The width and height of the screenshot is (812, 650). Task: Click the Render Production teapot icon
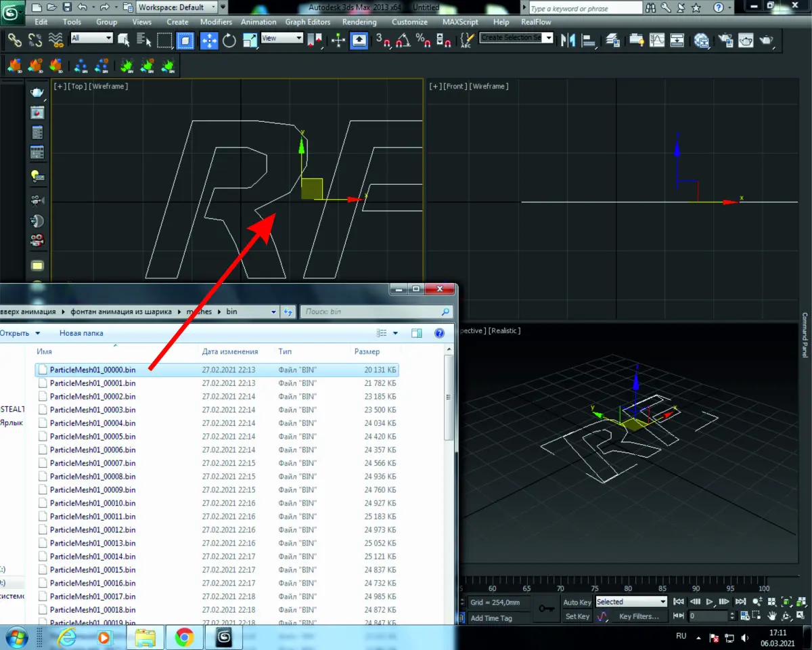click(x=766, y=40)
